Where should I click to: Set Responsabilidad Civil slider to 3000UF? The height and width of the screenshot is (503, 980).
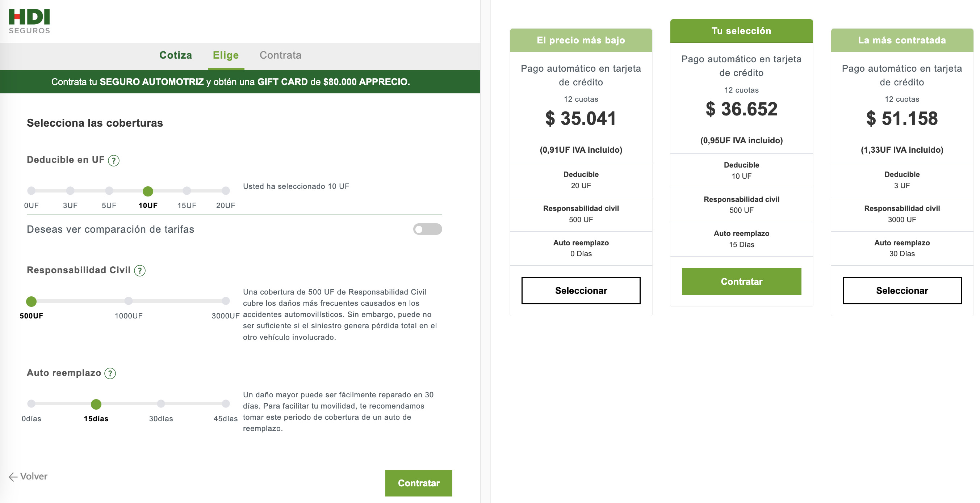pos(226,301)
